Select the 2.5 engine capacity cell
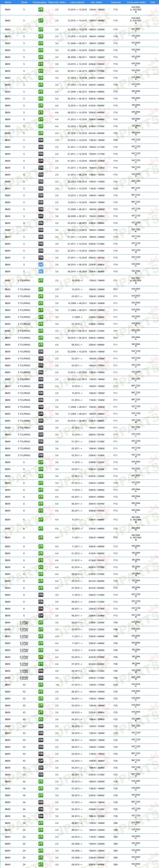This screenshot has width=159, height=868. (57, 844)
